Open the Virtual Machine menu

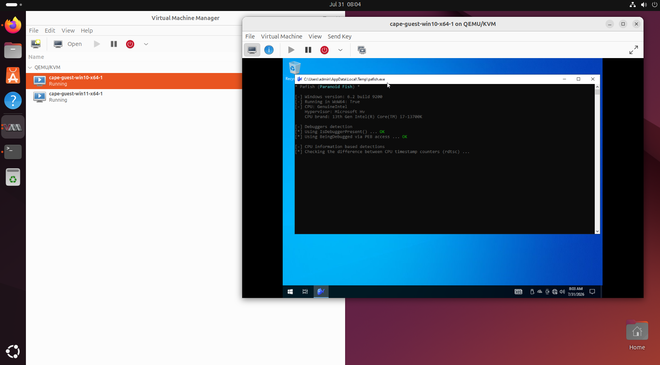281,37
